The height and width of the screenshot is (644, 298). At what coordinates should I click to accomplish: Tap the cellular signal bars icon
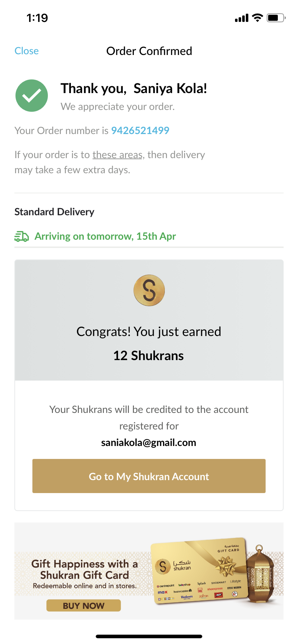[241, 18]
